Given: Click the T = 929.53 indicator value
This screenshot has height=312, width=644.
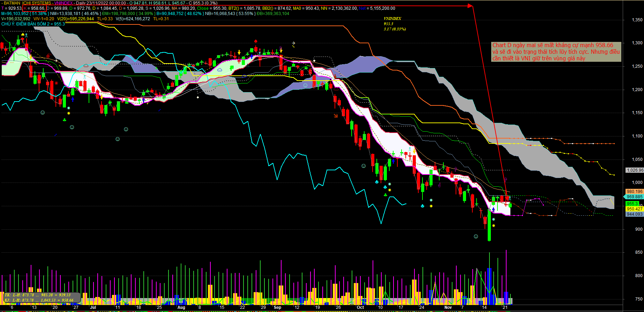Looking at the screenshot, I should coord(12,8).
